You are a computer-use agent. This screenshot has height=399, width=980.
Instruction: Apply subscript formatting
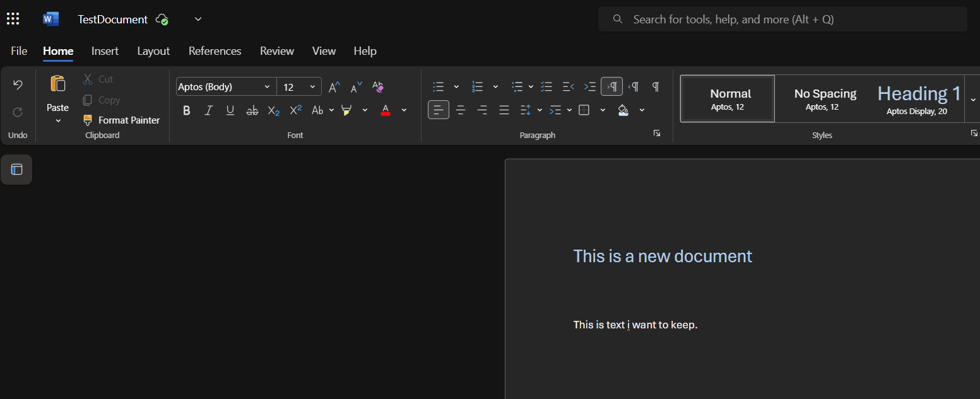[273, 110]
